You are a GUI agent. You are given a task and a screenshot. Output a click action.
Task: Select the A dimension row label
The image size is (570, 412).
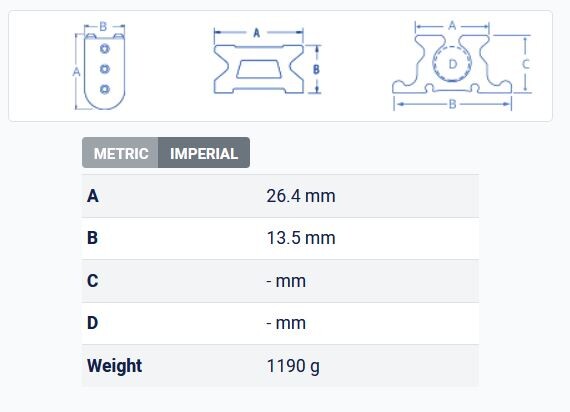pyautogui.click(x=93, y=196)
